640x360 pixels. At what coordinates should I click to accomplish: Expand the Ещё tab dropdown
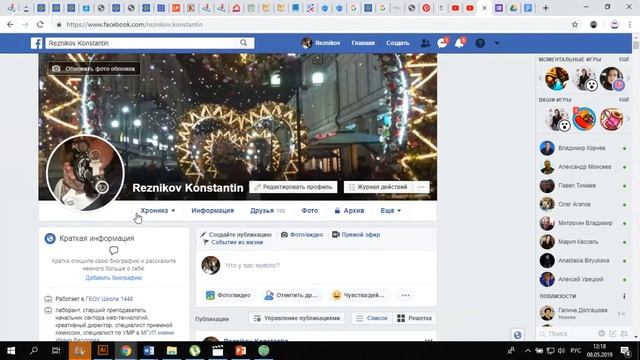391,211
